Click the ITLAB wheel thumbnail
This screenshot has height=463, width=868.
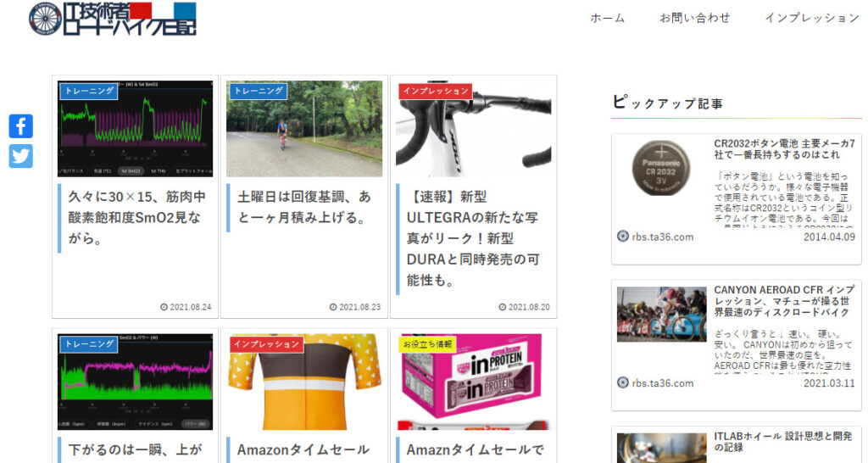coord(661,448)
